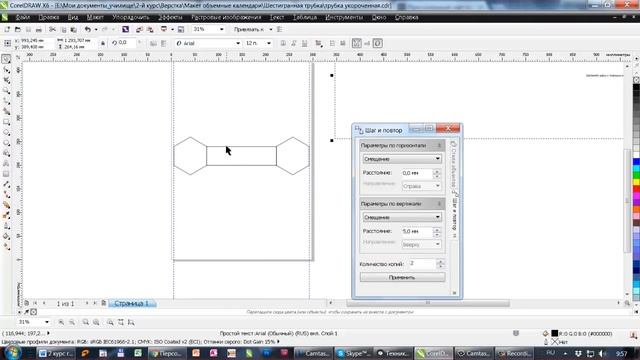Open vertical Смещение mode dropdown
This screenshot has height=360, width=640.
pos(402,217)
